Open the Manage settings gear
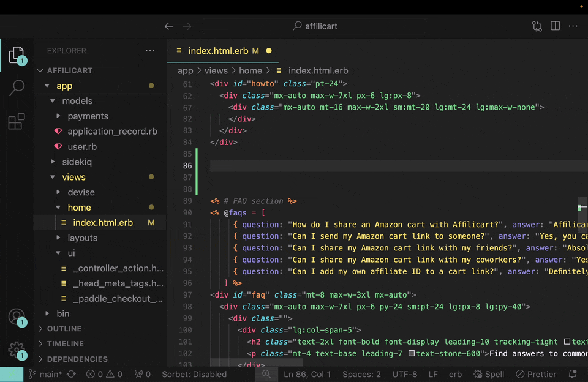The height and width of the screenshot is (382, 588). point(17,350)
